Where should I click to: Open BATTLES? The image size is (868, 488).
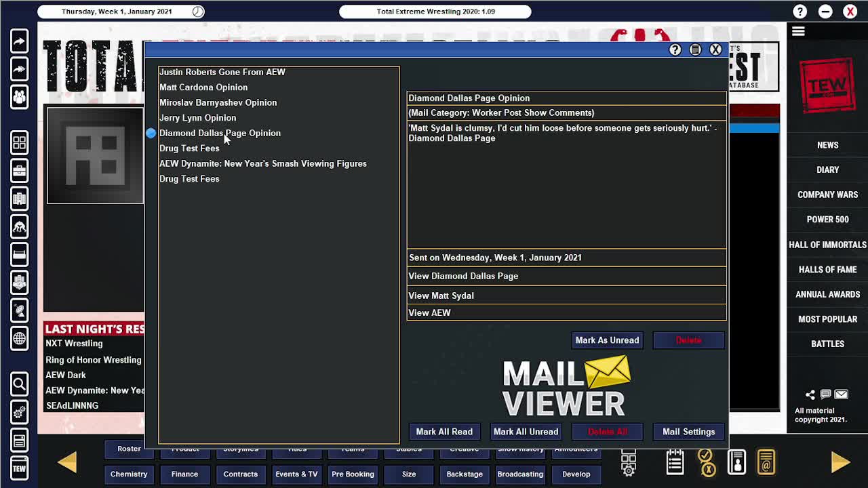827,344
